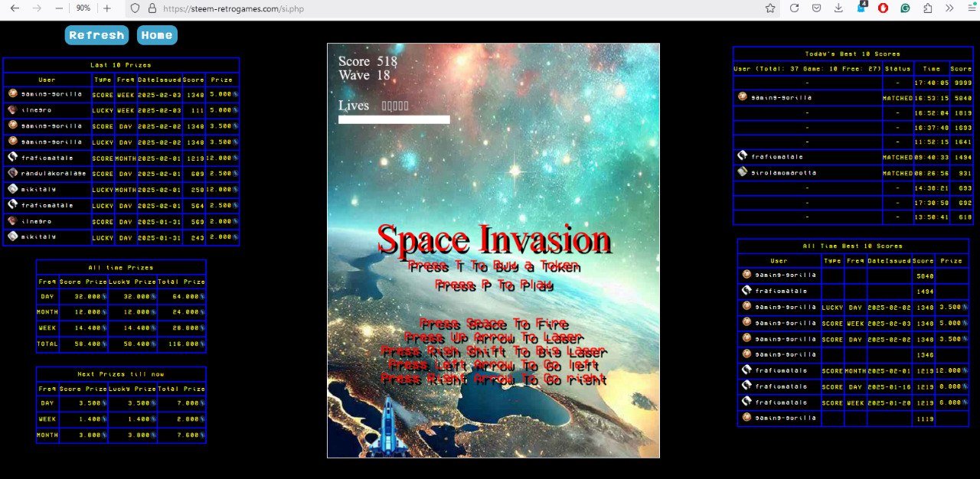Click the top score 9999 in Today's table
This screenshot has width=980, height=479.
(x=961, y=83)
